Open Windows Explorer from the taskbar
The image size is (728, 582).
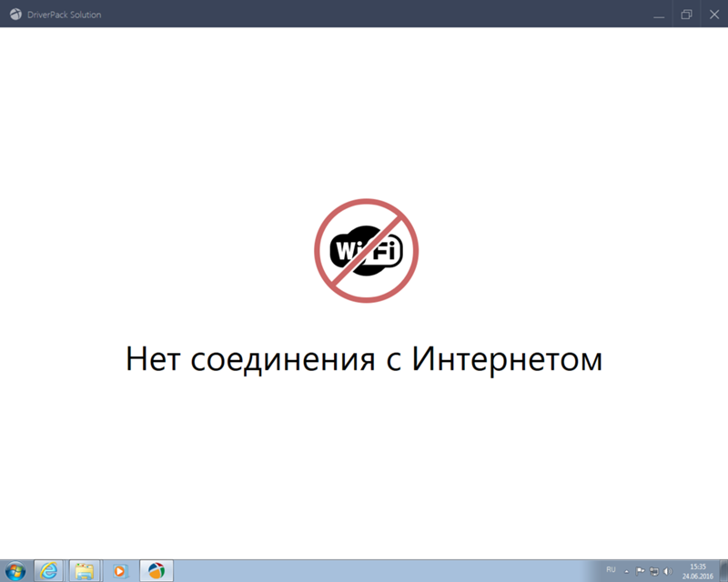(x=84, y=571)
